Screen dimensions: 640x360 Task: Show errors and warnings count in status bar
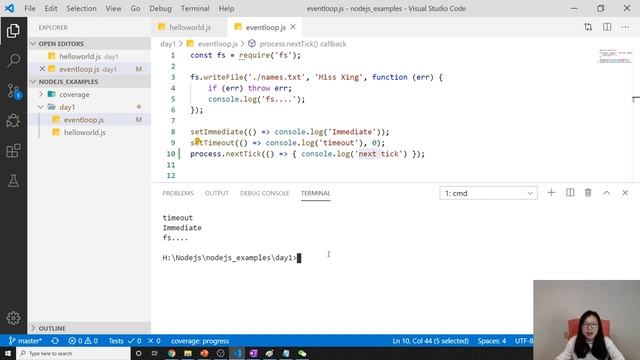(83, 341)
